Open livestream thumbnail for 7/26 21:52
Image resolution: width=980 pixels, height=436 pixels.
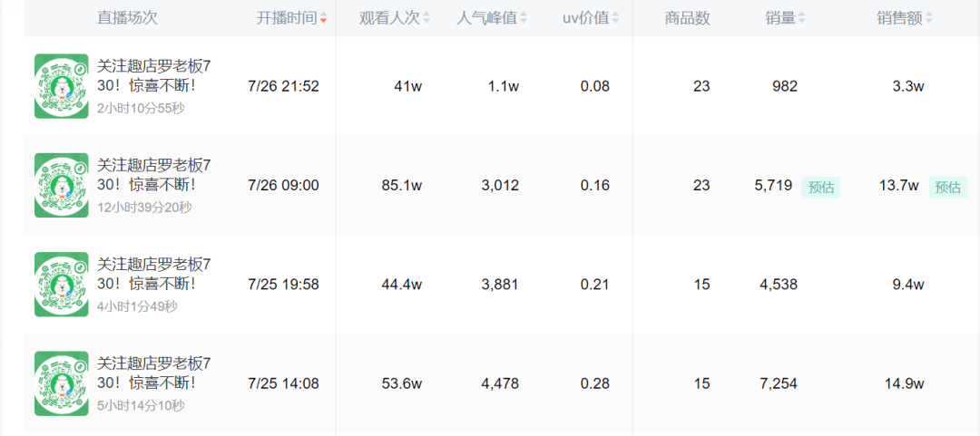(x=62, y=86)
